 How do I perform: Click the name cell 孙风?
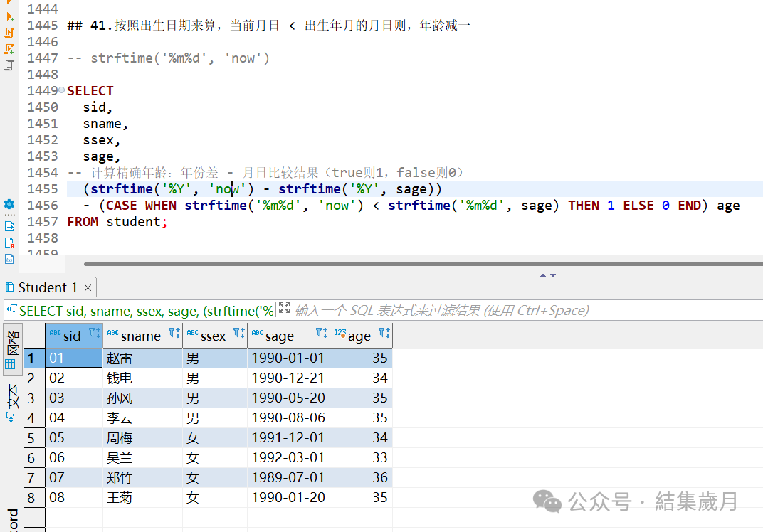coord(142,398)
